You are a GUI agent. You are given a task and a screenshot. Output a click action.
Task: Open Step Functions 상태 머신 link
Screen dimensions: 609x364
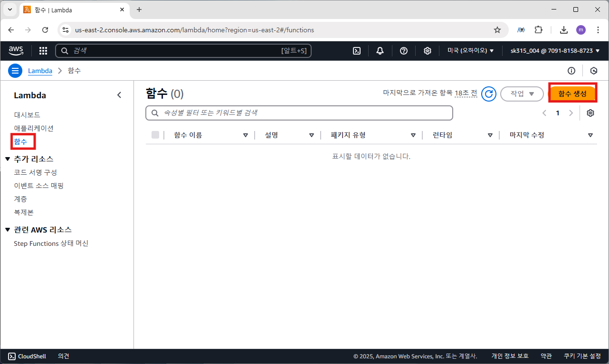tap(51, 243)
